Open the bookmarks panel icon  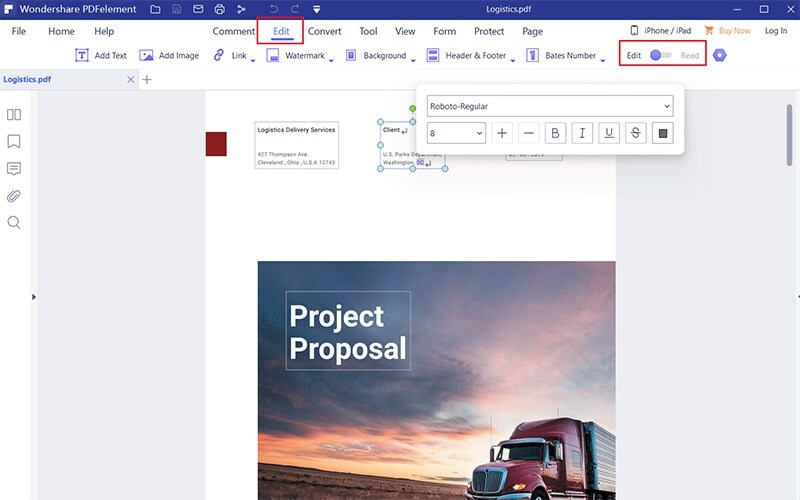tap(14, 141)
